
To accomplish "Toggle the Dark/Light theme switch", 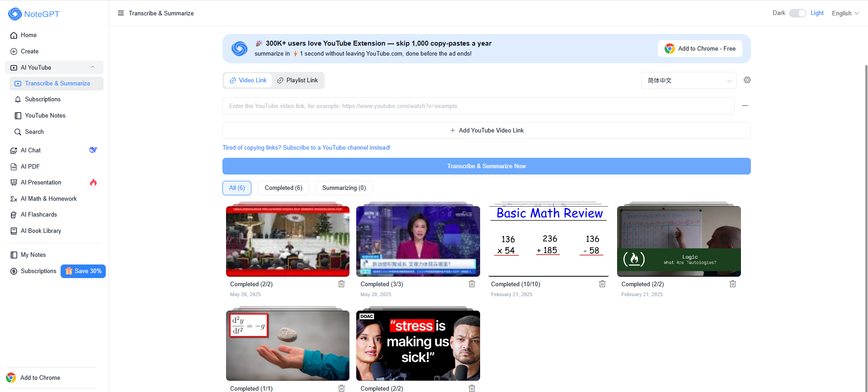I will [x=797, y=13].
